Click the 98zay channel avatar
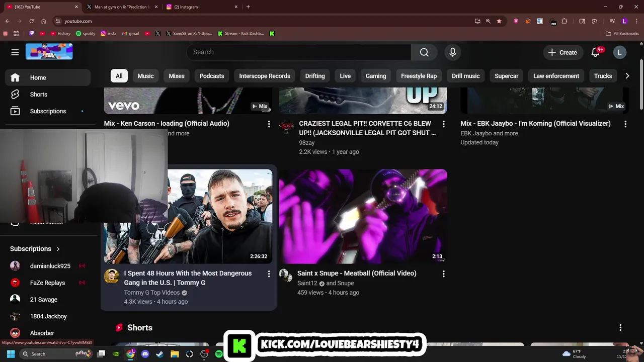This screenshot has height=362, width=644. (x=286, y=126)
